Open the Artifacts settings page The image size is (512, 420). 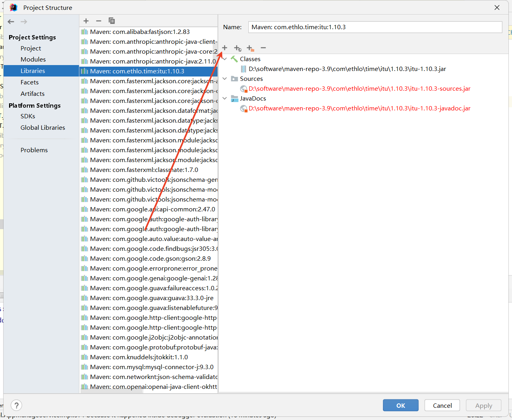tap(32, 93)
